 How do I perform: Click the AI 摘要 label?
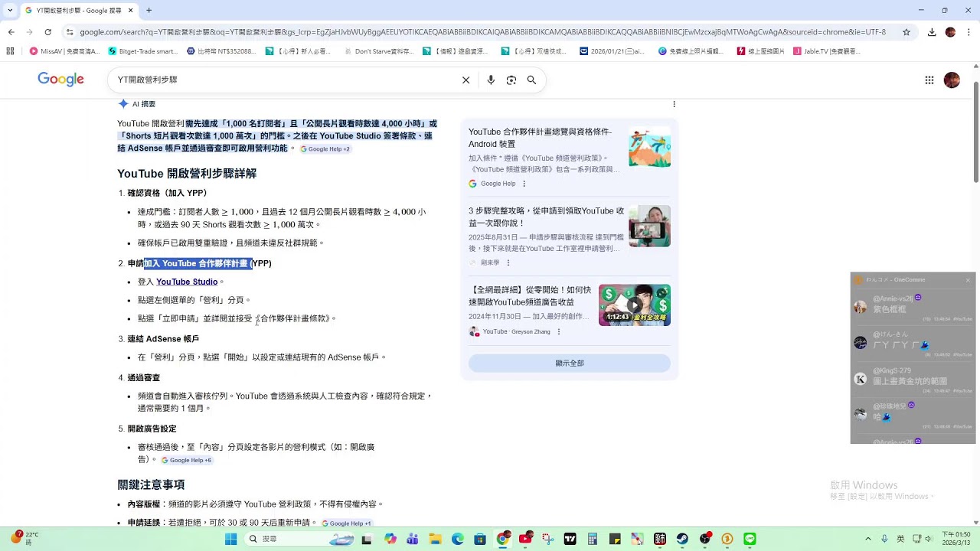tap(144, 104)
